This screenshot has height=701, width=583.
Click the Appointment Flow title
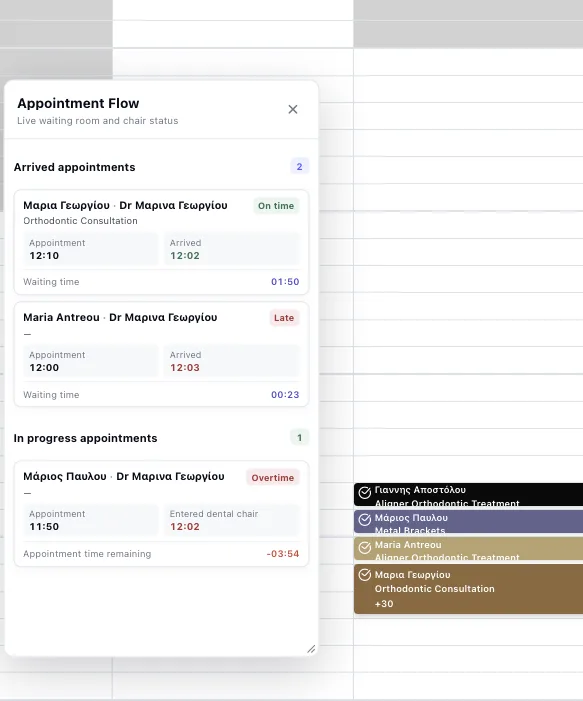pyautogui.click(x=78, y=103)
